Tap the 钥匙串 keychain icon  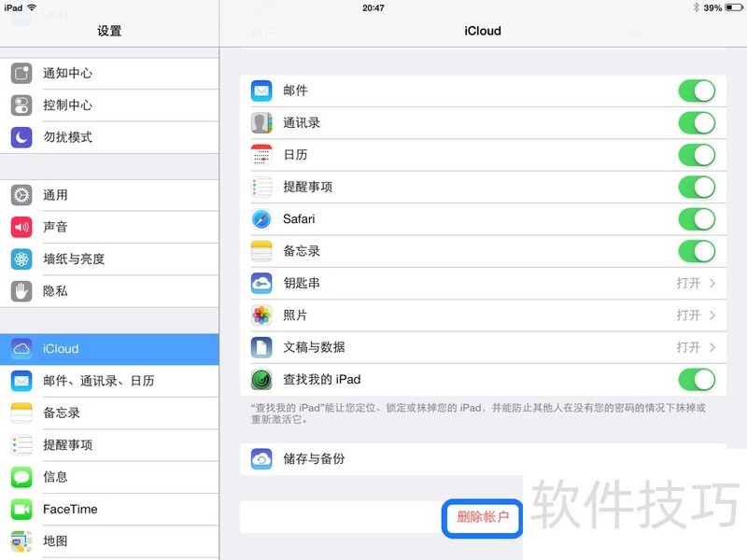261,283
